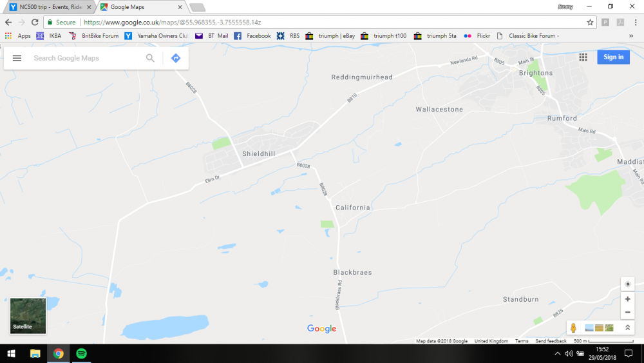
Task: Open the blue Directions icon
Action: pos(176,58)
